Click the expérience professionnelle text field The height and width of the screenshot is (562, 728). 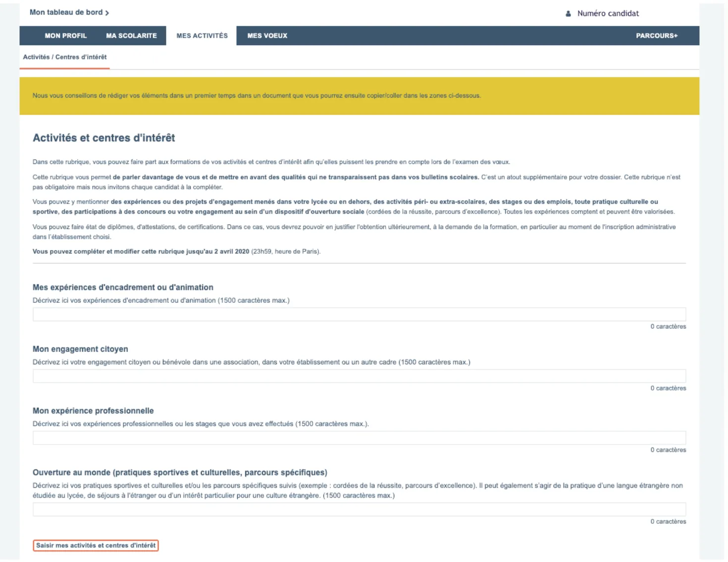(359, 438)
